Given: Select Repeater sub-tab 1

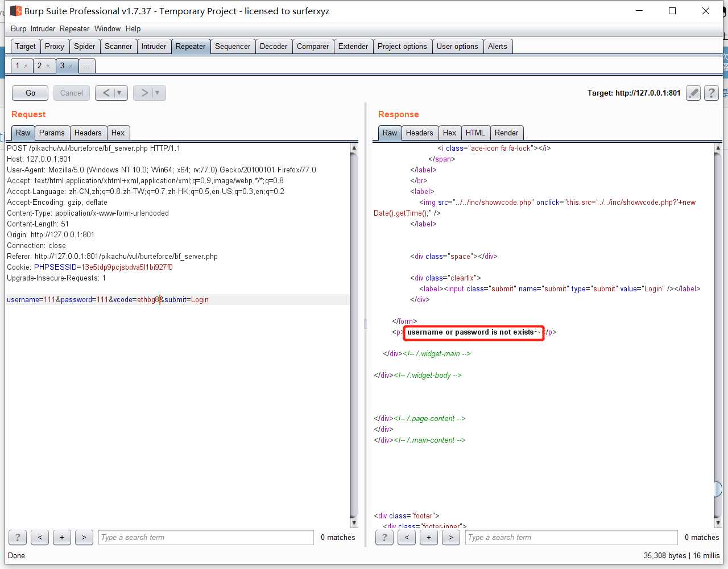Looking at the screenshot, I should 18,66.
